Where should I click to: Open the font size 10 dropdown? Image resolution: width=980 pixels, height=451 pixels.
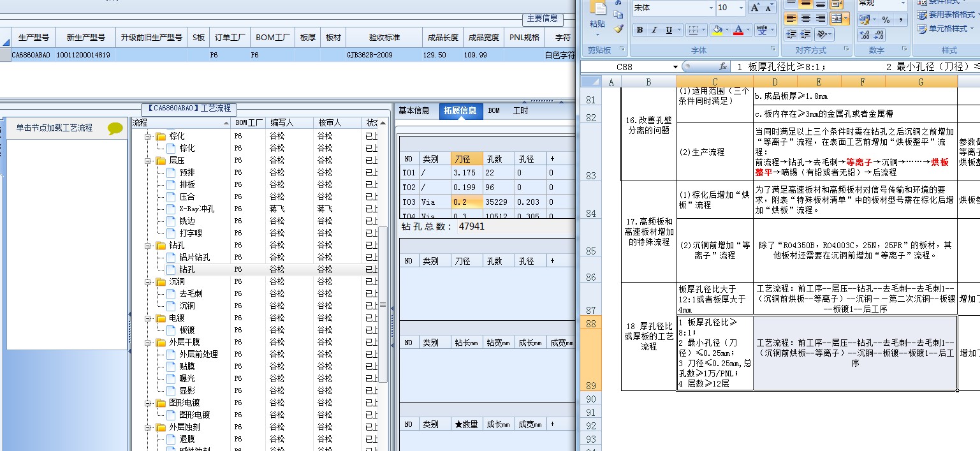[x=740, y=8]
